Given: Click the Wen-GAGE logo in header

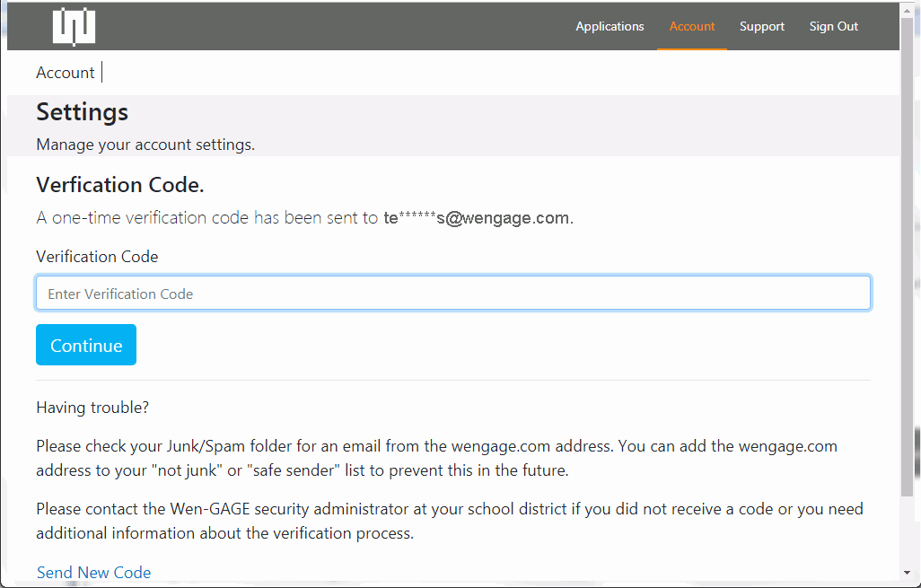Looking at the screenshot, I should [x=74, y=26].
